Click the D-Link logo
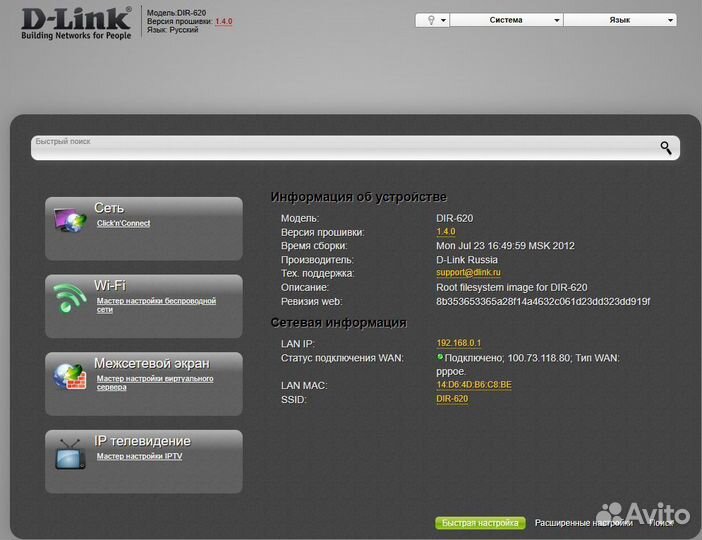Screen dimensions: 702x540 (76, 22)
